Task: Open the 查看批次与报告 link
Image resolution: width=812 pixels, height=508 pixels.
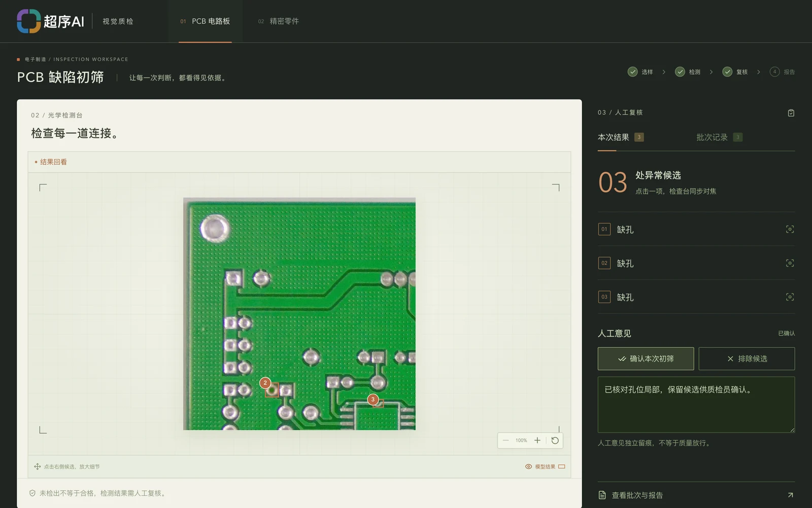Action: (x=696, y=495)
